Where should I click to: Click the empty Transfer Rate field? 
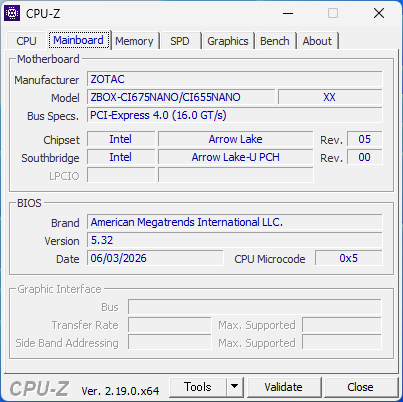click(170, 325)
